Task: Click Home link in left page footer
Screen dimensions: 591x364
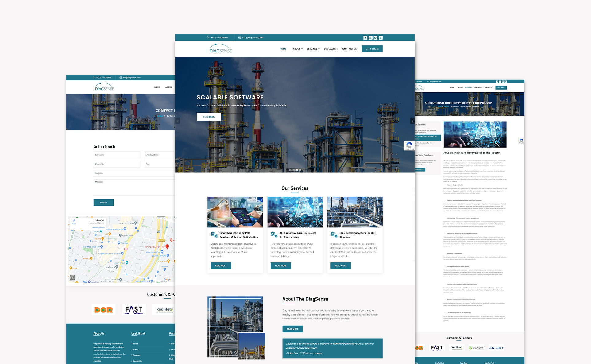Action: coord(136,344)
